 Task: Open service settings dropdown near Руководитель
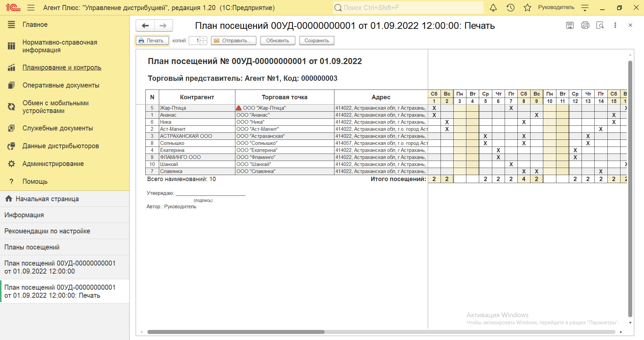click(585, 8)
